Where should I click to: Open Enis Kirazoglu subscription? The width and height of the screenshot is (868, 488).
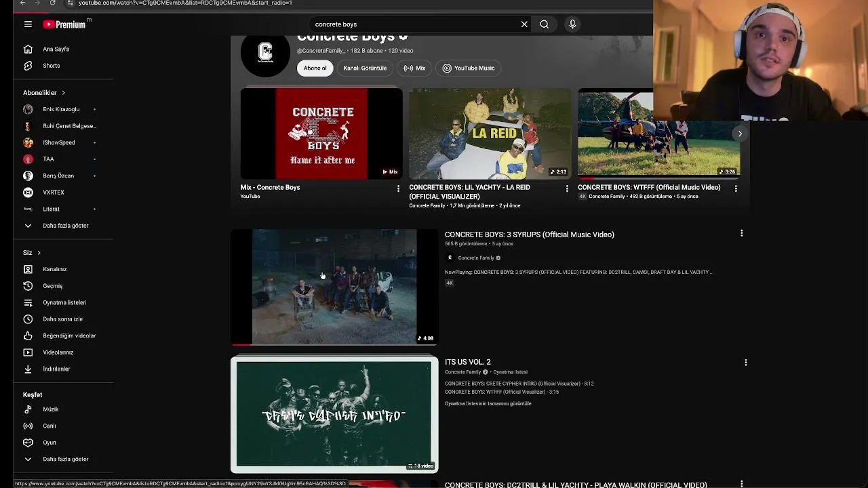tap(61, 109)
